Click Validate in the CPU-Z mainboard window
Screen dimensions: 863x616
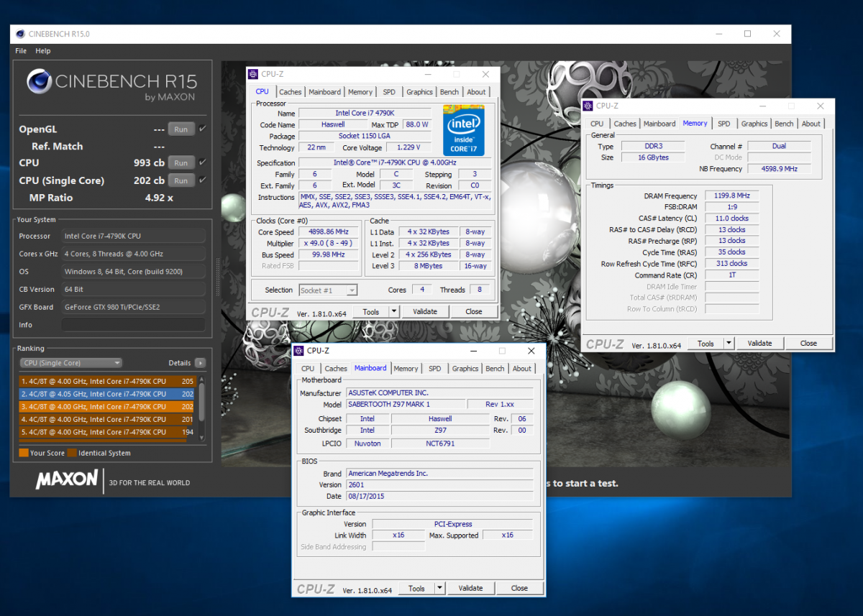(x=471, y=588)
